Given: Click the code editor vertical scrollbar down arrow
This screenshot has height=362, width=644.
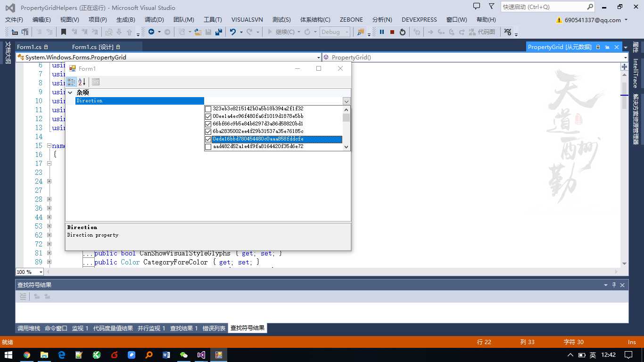Looking at the screenshot, I should coord(624,263).
